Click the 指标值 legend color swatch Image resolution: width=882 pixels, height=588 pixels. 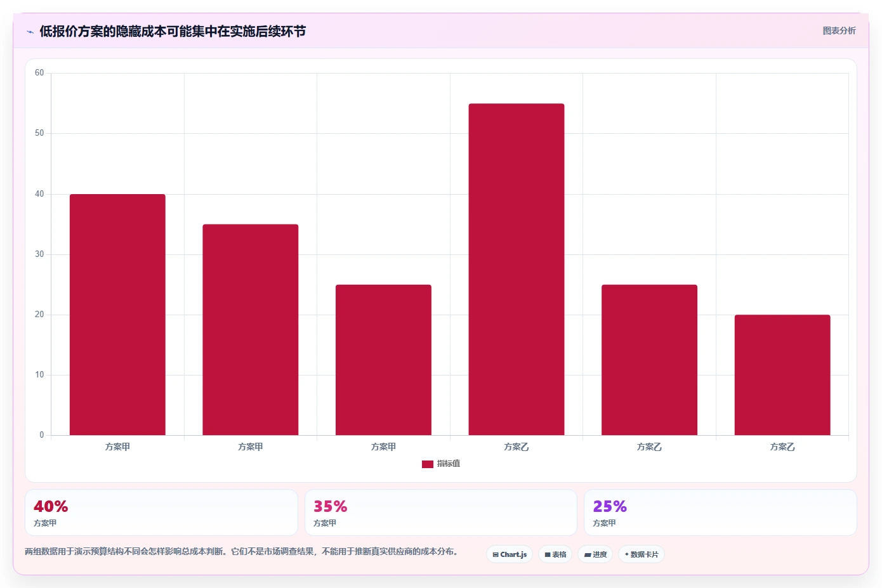pos(428,464)
